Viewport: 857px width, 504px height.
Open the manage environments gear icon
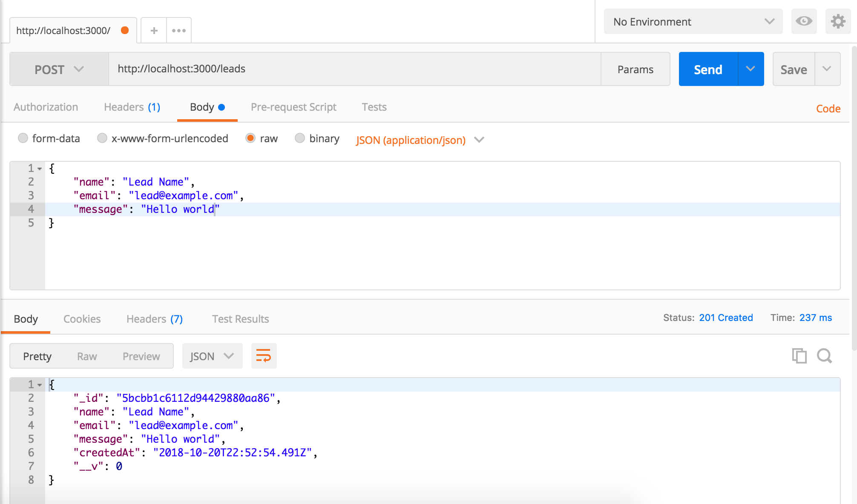coord(838,21)
